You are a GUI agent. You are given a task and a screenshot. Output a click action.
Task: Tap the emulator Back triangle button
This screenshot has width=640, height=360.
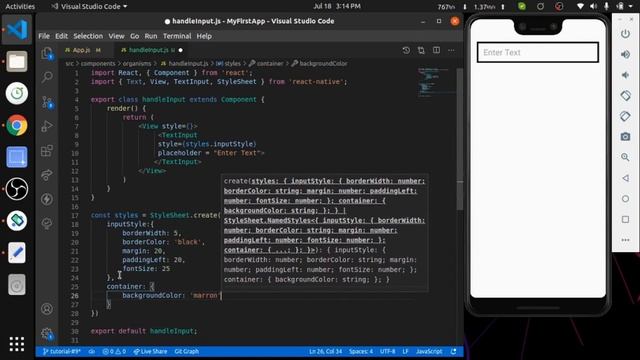pyautogui.click(x=625, y=178)
